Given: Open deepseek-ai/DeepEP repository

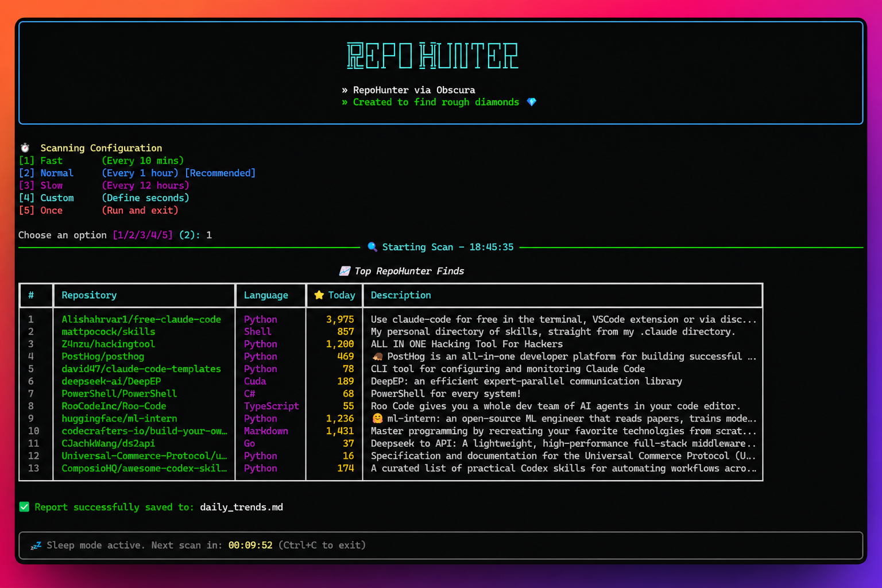Looking at the screenshot, I should click(111, 381).
